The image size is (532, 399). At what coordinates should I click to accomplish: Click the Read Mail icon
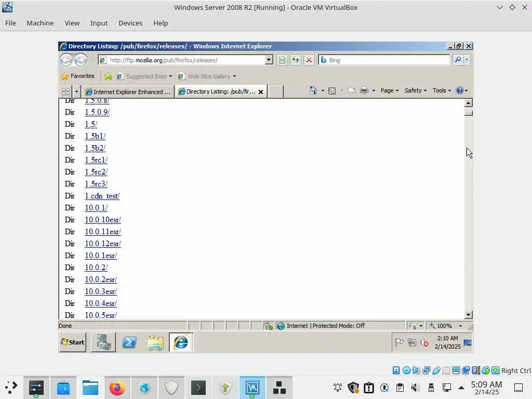(352, 90)
